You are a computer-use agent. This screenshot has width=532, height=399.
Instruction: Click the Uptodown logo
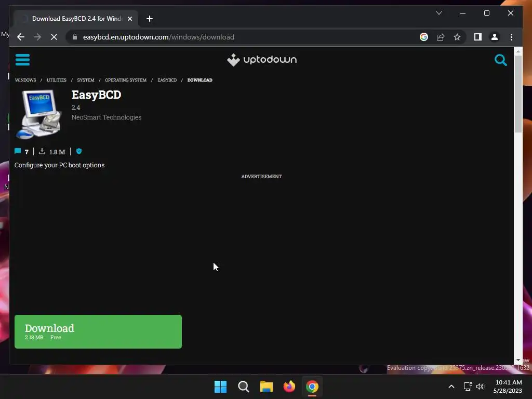point(262,60)
